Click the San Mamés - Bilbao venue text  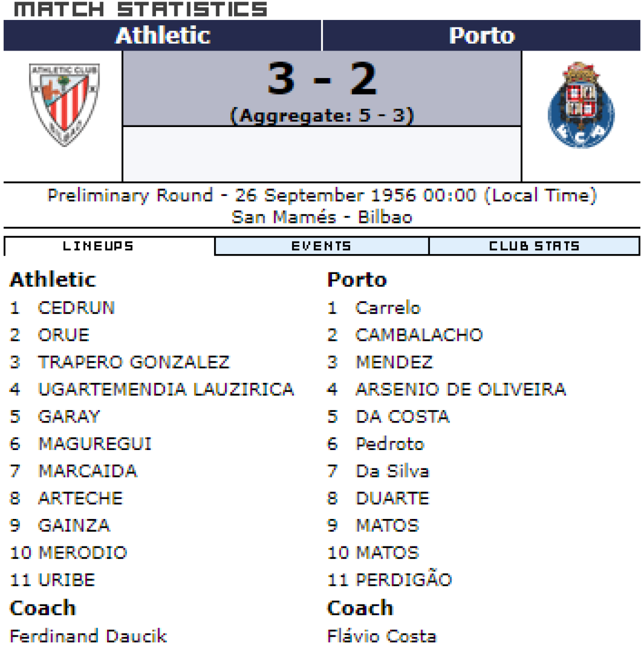tap(322, 217)
